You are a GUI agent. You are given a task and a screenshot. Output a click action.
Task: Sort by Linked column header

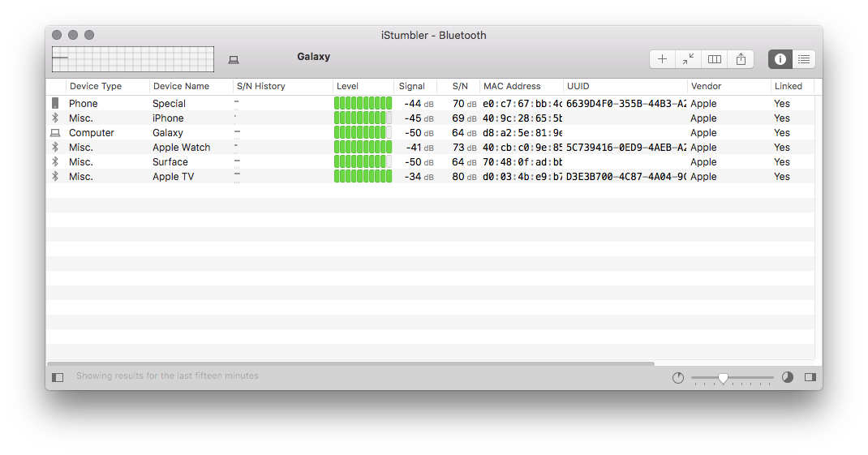pos(789,86)
